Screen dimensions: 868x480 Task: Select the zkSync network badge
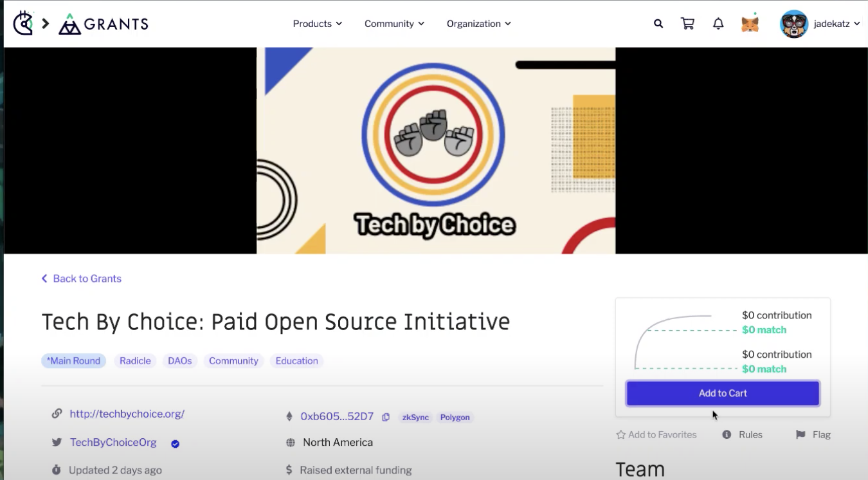(415, 417)
